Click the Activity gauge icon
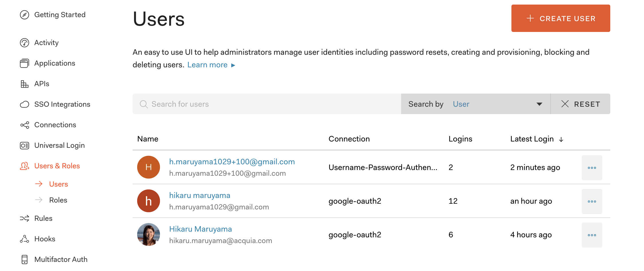 [x=25, y=43]
